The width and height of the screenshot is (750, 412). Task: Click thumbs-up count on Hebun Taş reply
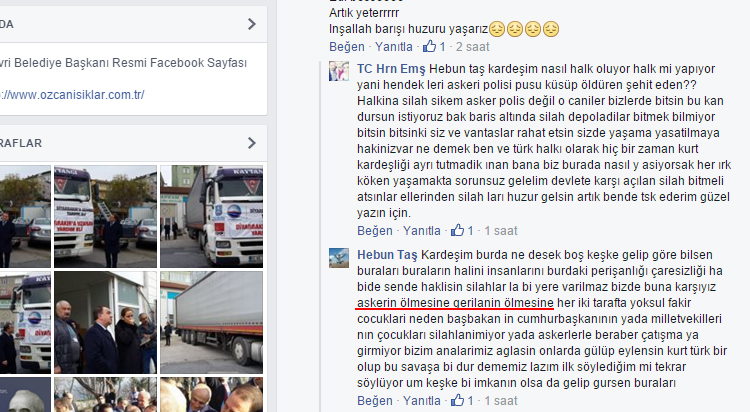(x=470, y=401)
